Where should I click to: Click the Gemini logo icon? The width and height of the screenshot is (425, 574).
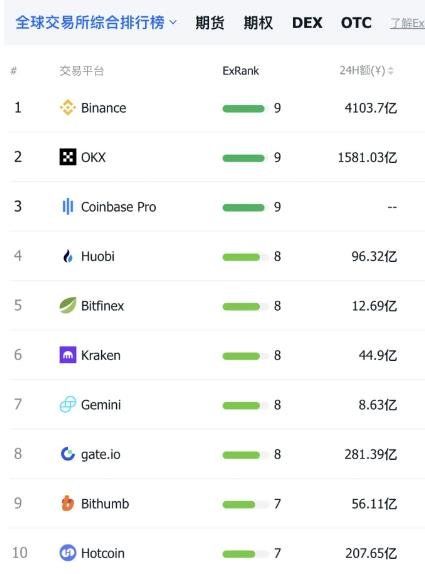(68, 404)
